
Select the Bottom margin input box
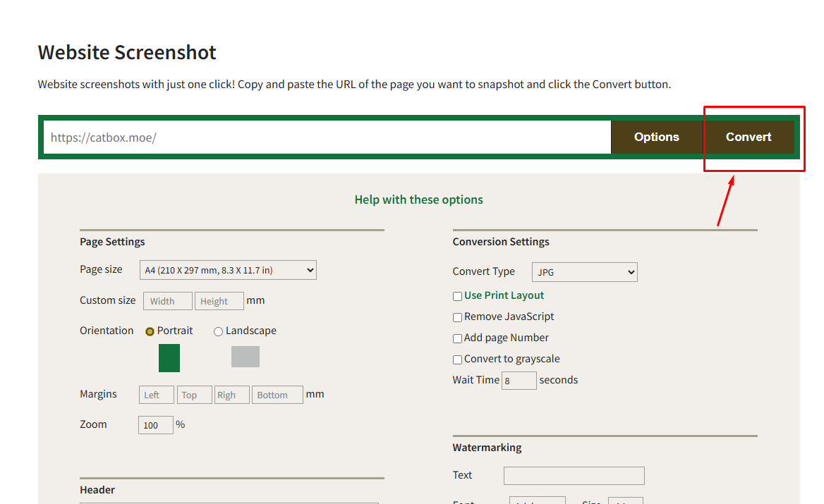(x=277, y=395)
